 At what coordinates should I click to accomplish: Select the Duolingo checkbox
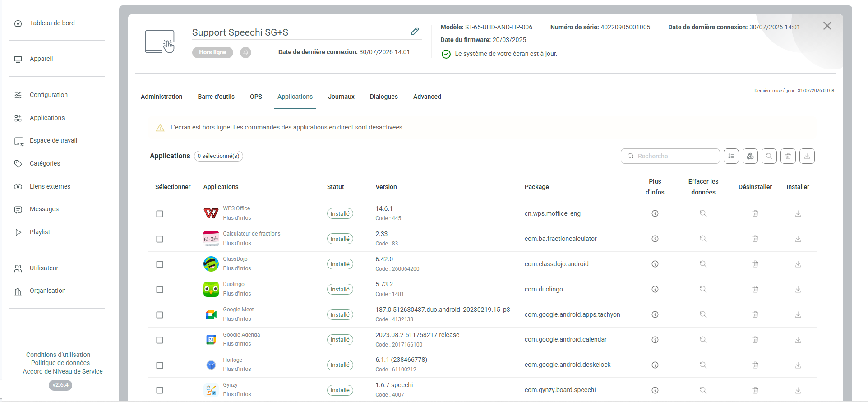160,290
